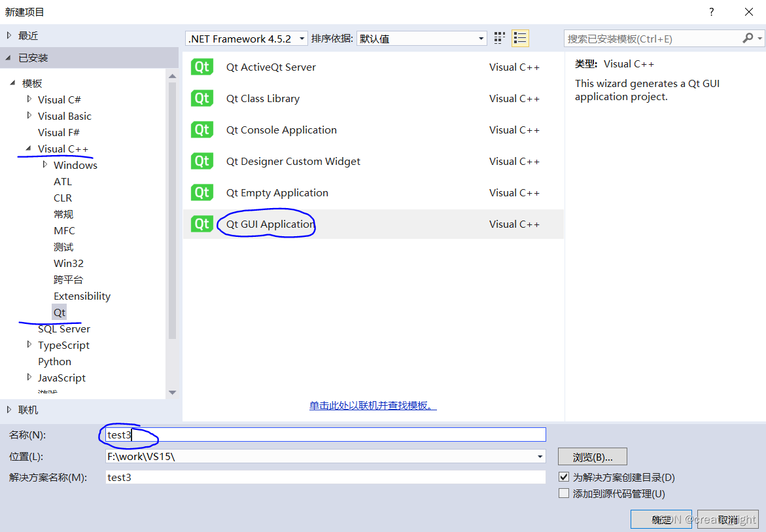The image size is (766, 532).
Task: Select Win32 template category
Action: pos(69,263)
